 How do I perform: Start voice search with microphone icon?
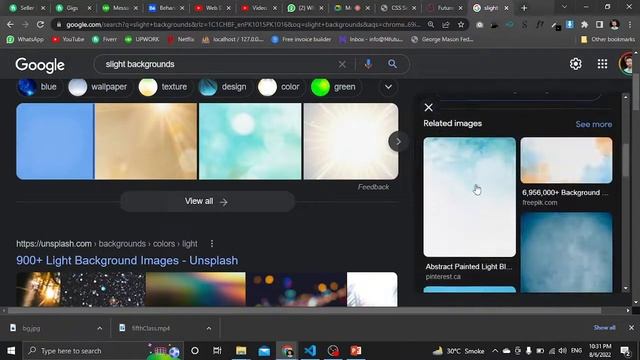point(368,64)
